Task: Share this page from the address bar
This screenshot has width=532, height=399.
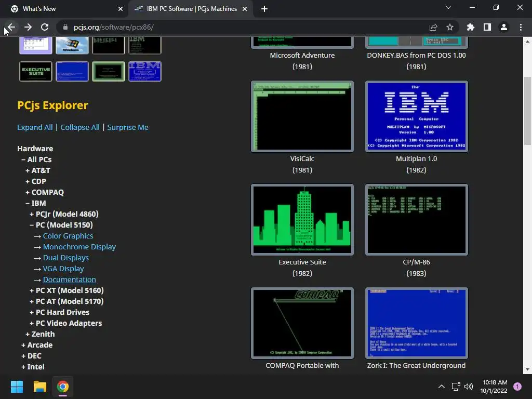Action: point(433,27)
